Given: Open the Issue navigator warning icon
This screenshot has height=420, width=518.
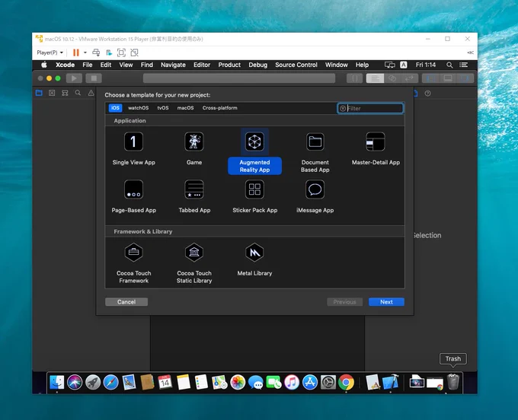Looking at the screenshot, I should click(91, 93).
